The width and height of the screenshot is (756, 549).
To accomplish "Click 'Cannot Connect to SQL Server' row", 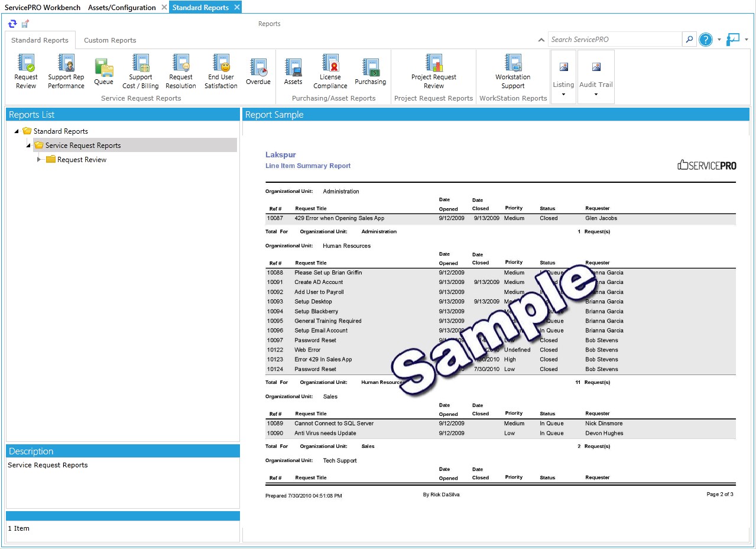I will click(x=501, y=424).
